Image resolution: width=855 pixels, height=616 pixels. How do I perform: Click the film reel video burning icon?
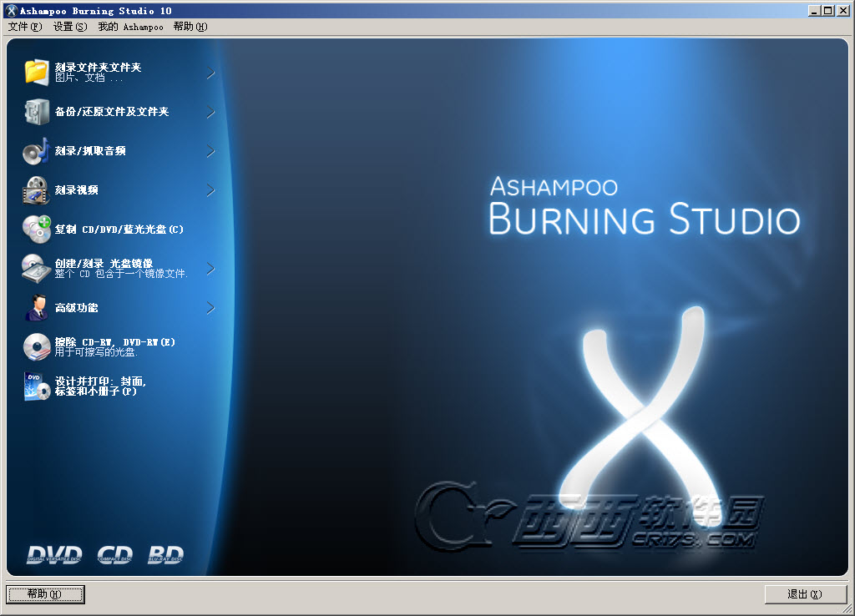point(37,190)
